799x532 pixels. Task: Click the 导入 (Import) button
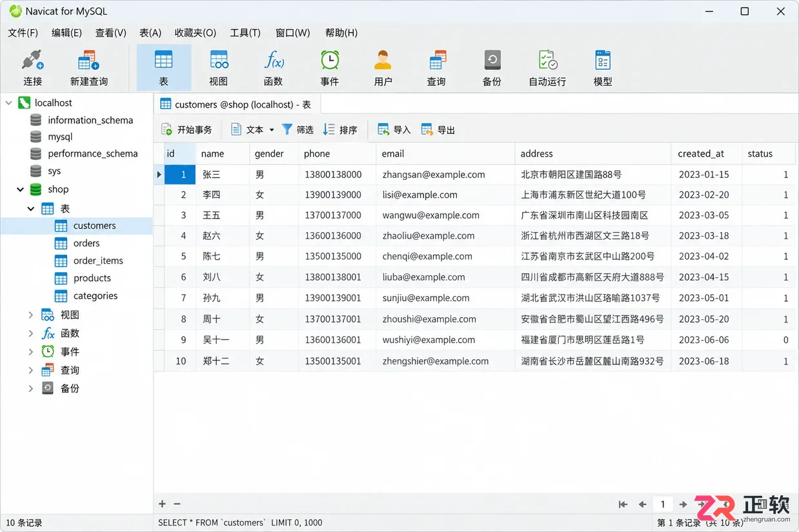[394, 130]
